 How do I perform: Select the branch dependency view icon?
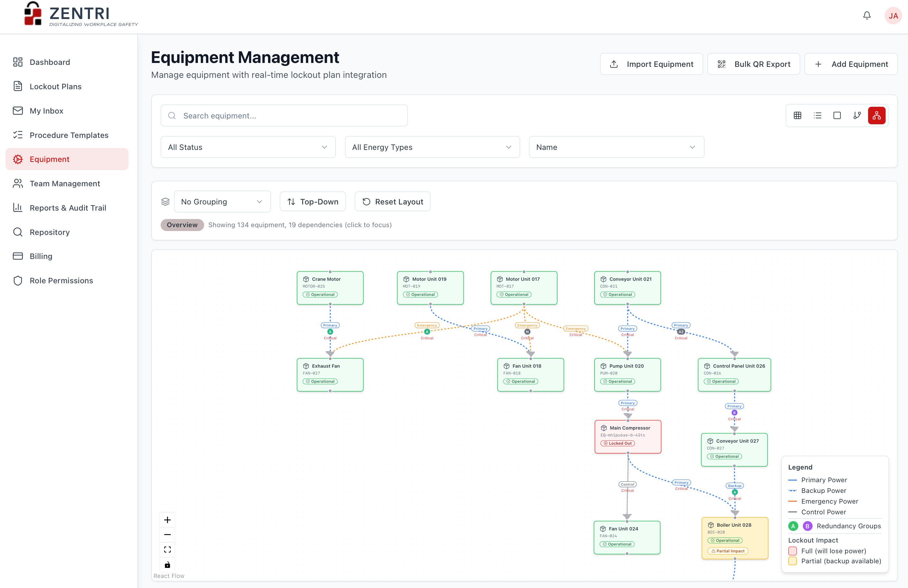857,115
